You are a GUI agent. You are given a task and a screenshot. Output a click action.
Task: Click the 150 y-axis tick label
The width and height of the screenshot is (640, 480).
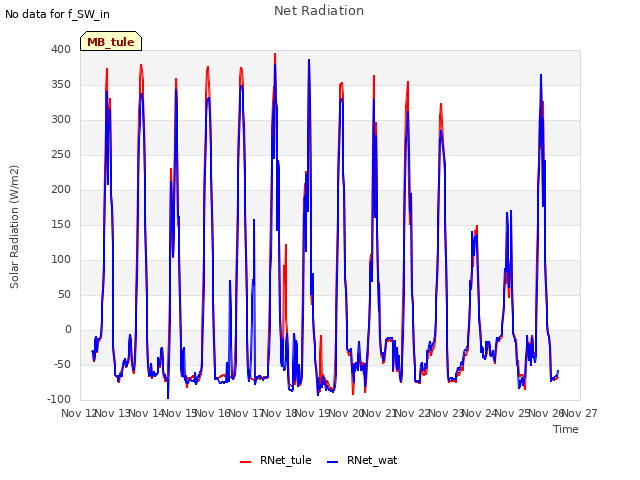61,224
